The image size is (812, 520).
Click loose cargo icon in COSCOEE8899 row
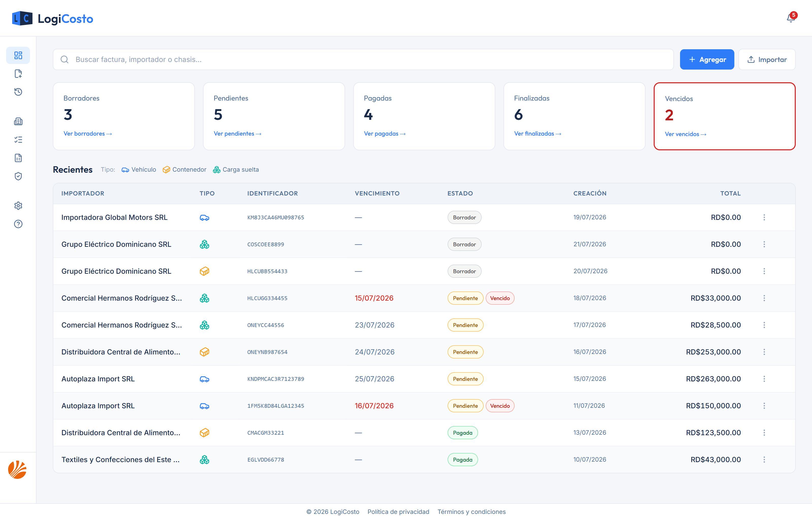(x=205, y=245)
